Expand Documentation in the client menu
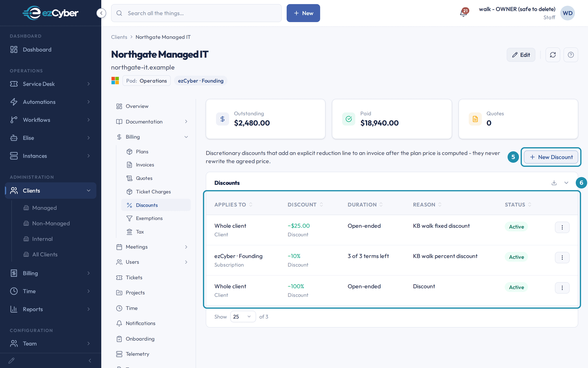This screenshot has width=588, height=368. [x=152, y=121]
